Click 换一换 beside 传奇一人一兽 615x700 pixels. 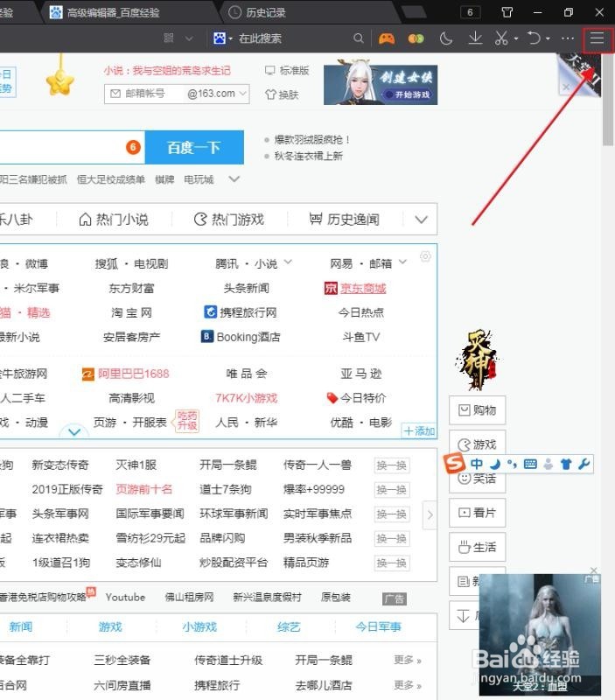(391, 465)
